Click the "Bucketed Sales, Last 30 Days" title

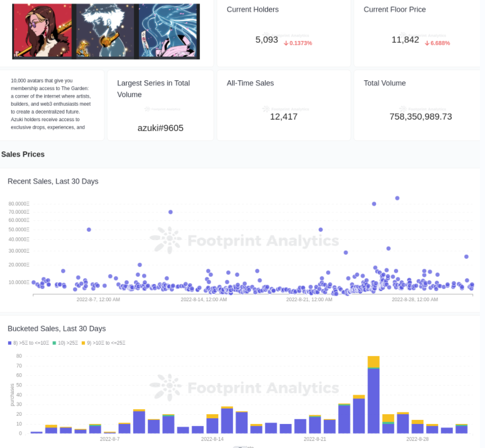[56, 328]
